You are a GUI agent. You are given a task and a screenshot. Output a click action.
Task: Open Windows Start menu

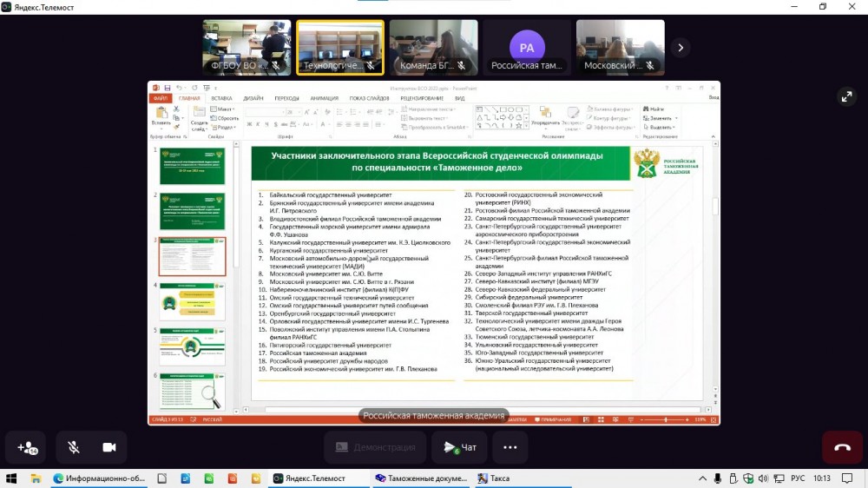coord(12,478)
